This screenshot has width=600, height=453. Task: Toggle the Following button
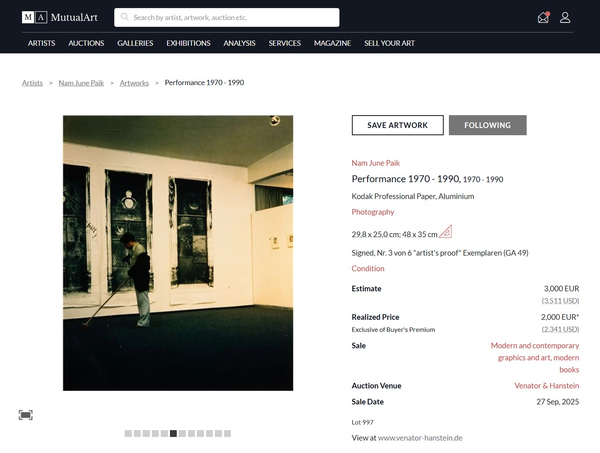pyautogui.click(x=487, y=125)
